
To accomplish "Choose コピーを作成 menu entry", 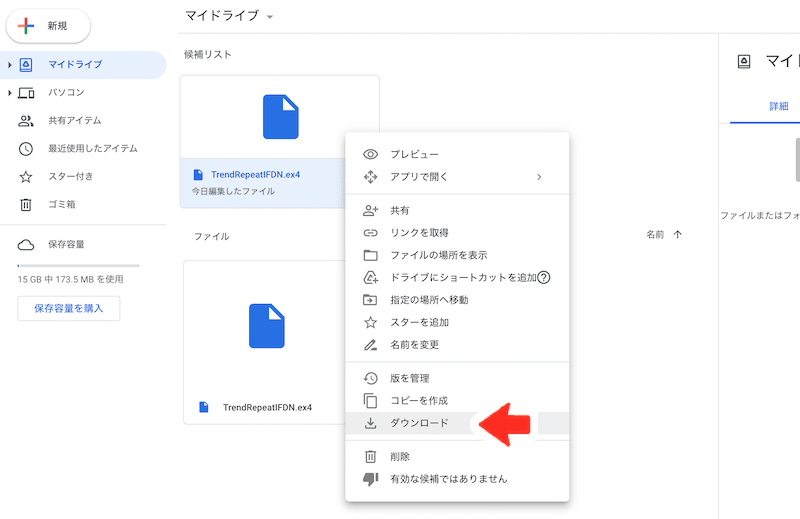I will (x=457, y=401).
